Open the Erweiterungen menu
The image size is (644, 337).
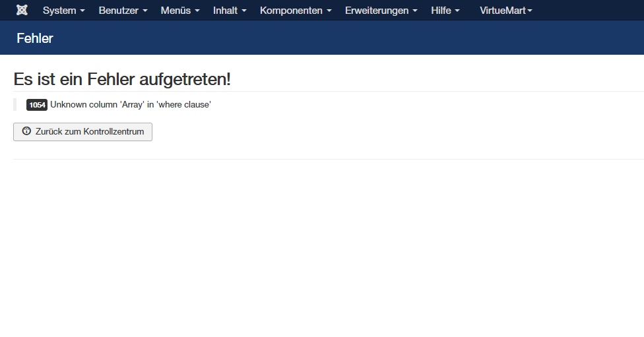[381, 11]
